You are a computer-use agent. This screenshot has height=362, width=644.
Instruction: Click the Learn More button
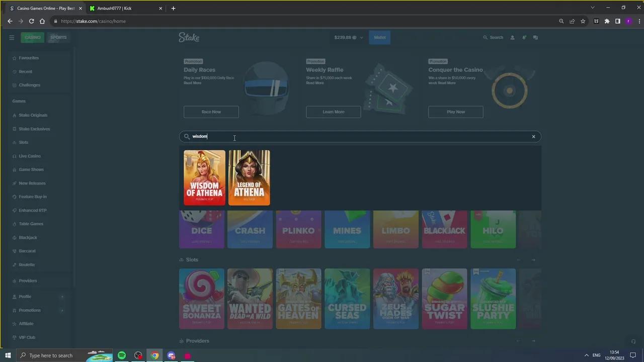pyautogui.click(x=334, y=112)
